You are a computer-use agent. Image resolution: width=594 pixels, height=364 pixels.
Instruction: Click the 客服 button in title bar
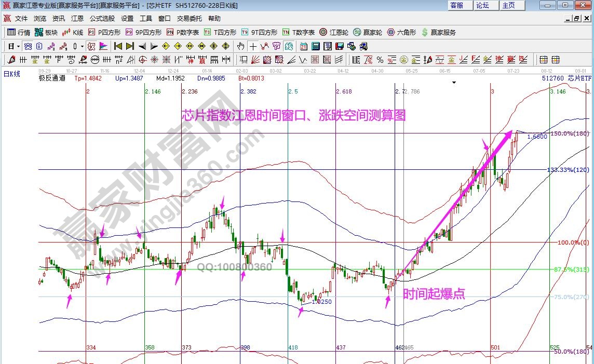(457, 5)
